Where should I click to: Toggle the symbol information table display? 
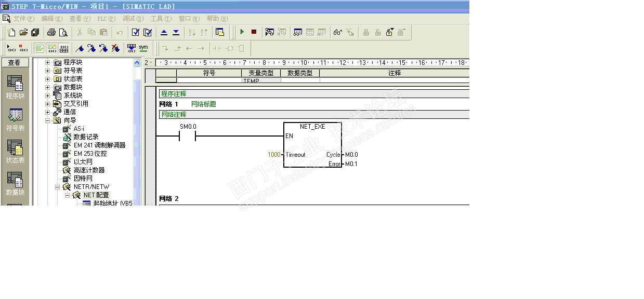(x=63, y=48)
